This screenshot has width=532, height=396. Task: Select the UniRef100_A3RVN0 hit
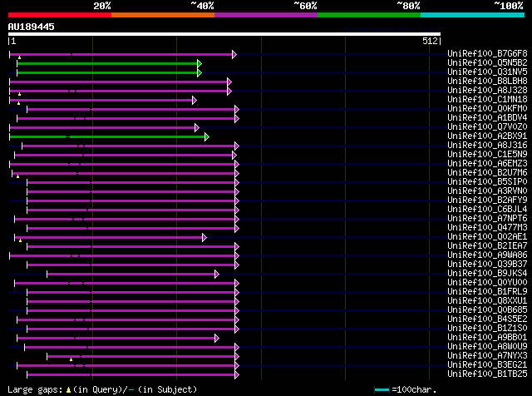coord(487,191)
